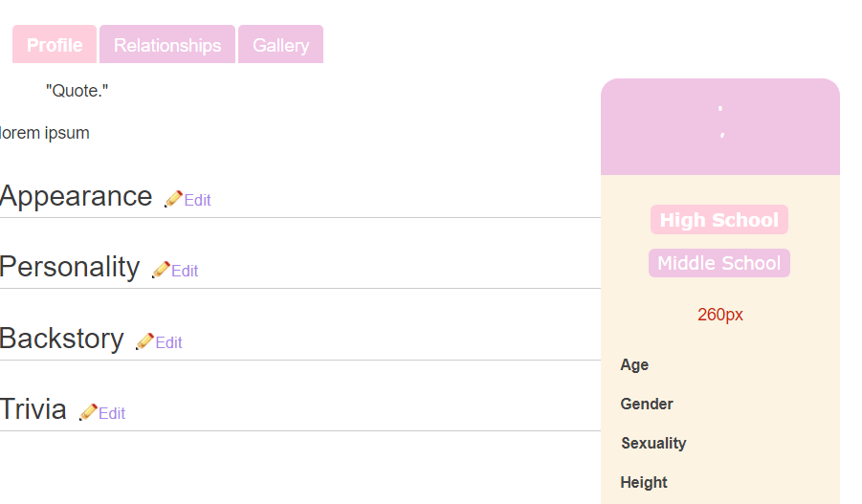Click the pencil icon beside Backstory

coord(144,341)
